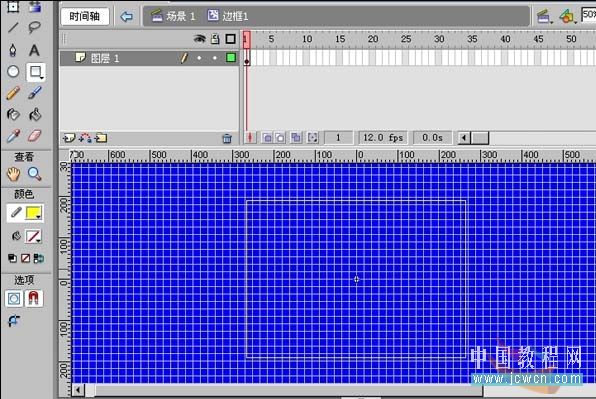Screen dimensions: 596x399
Task: Toggle lock dot for 图层 1
Action: coord(215,58)
